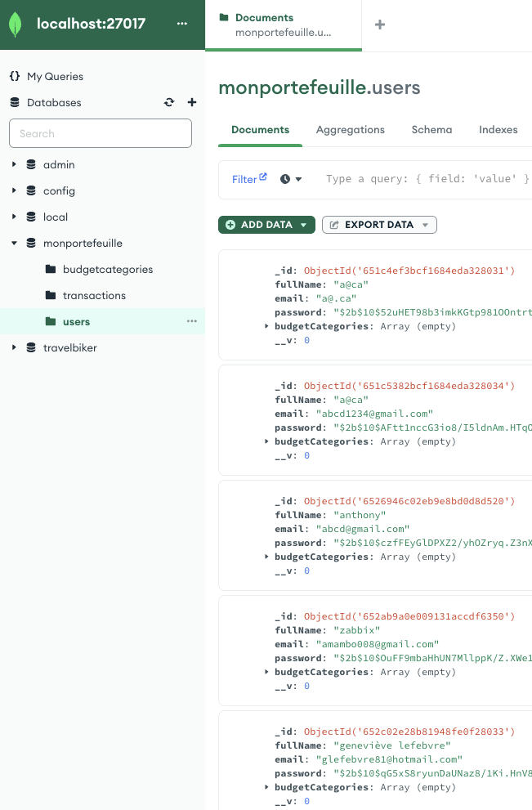Expand budgetCategories array in first document
This screenshot has height=810, width=532.
[x=267, y=326]
